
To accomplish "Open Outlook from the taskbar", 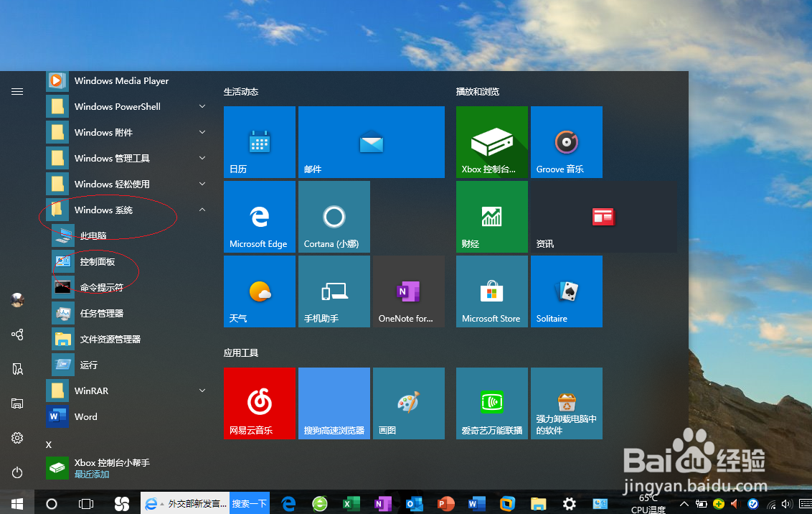I will [415, 503].
